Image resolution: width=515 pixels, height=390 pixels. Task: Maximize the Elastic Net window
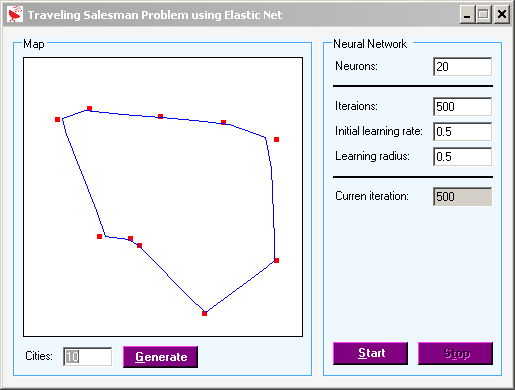coord(484,15)
